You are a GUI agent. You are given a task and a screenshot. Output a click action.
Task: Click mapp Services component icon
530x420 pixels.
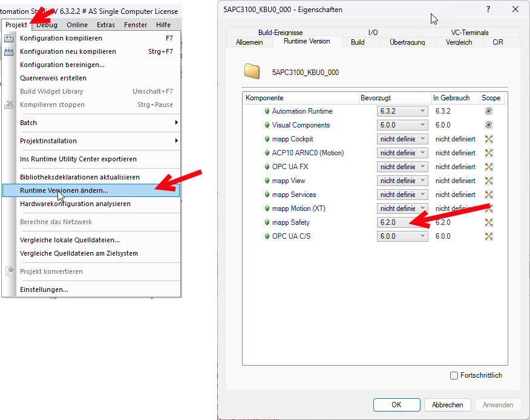click(x=267, y=195)
